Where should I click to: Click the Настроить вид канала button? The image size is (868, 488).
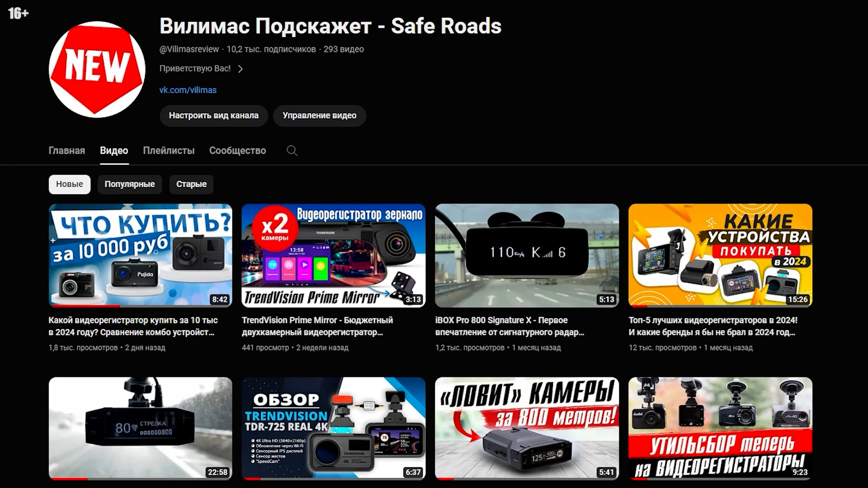click(214, 115)
